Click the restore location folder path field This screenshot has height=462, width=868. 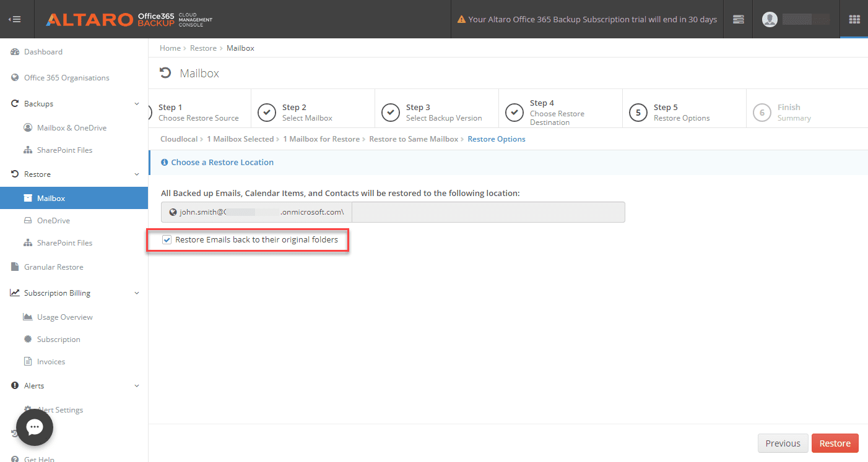coord(488,212)
